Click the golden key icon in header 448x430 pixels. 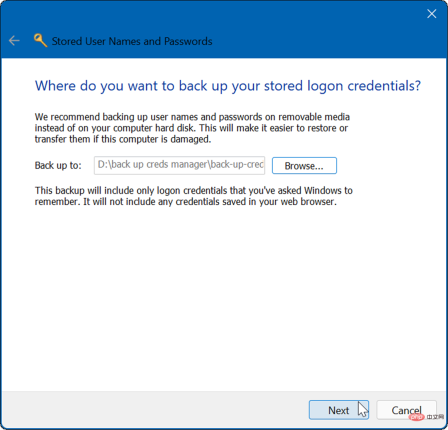(40, 40)
